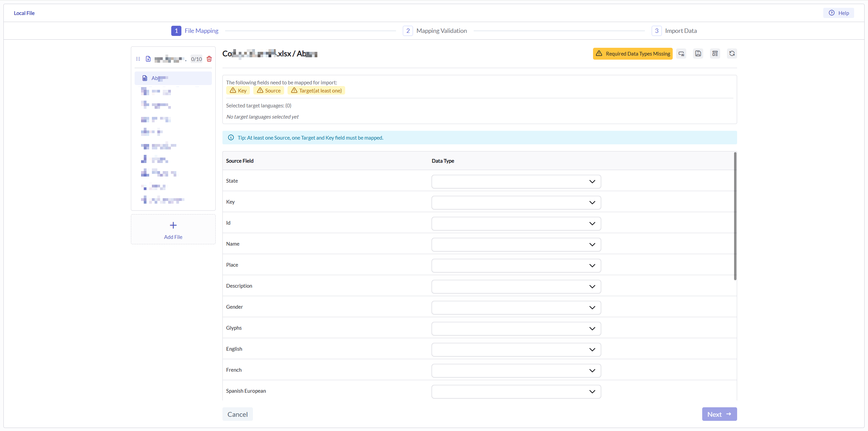
Task: Click the drag handle beside the file name
Action: [x=138, y=59]
